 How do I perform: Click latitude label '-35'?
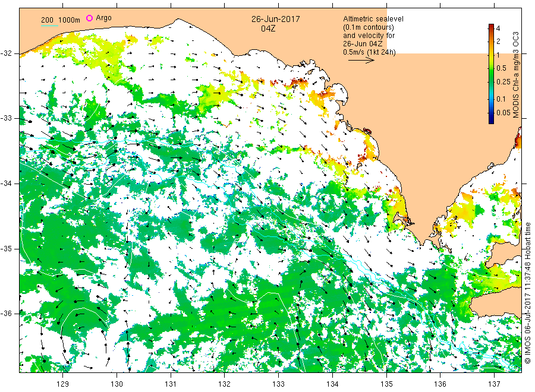pyautogui.click(x=6, y=248)
